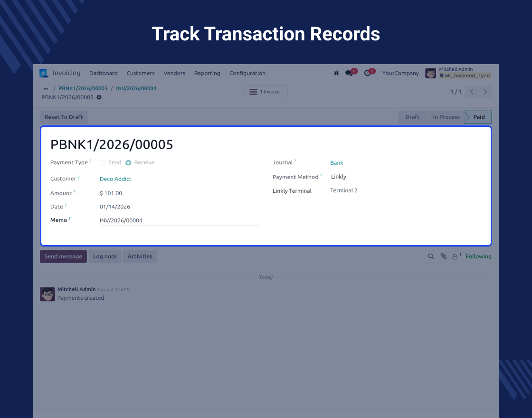Click Mitchell Admin avatar in top bar
The height and width of the screenshot is (418, 532).
point(430,73)
